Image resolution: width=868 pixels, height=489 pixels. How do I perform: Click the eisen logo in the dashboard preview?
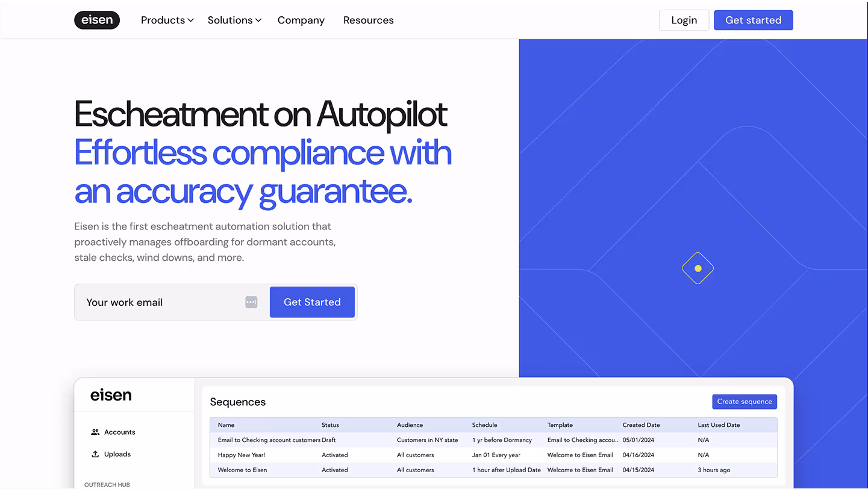pos(111,395)
